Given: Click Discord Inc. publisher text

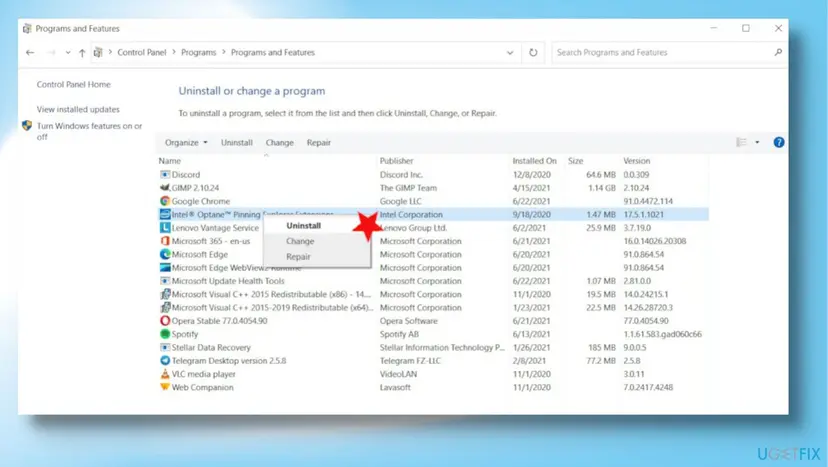Looking at the screenshot, I should point(401,174).
